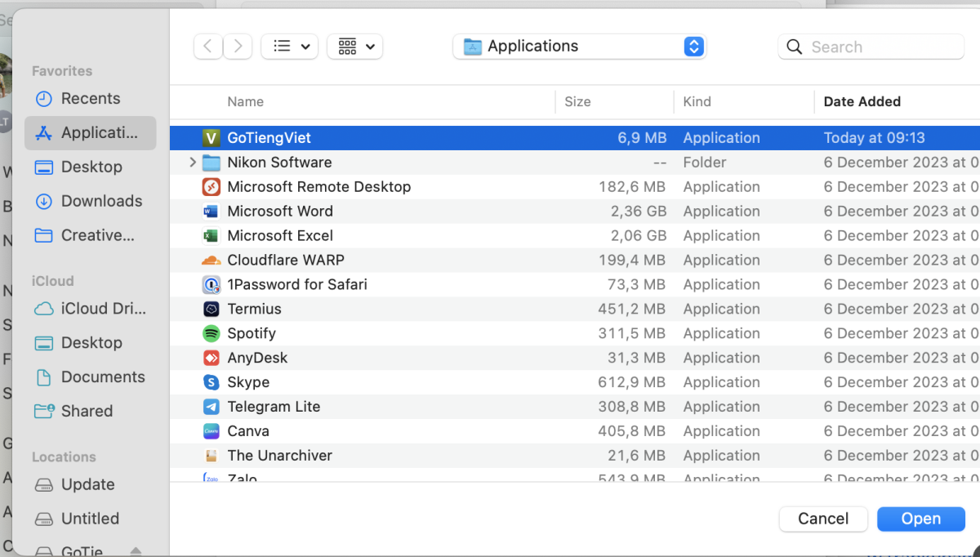This screenshot has height=557, width=980.
Task: Expand the Nikon Software folder
Action: click(x=193, y=163)
